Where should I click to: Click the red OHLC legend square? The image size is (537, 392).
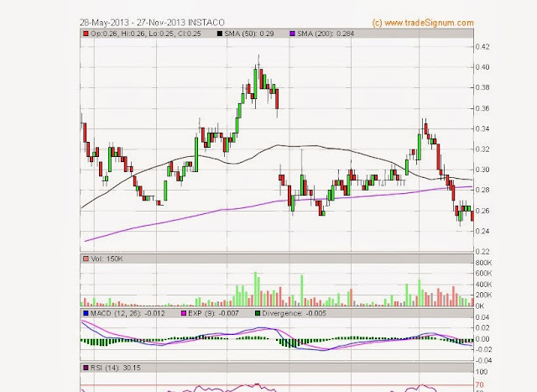pyautogui.click(x=86, y=34)
